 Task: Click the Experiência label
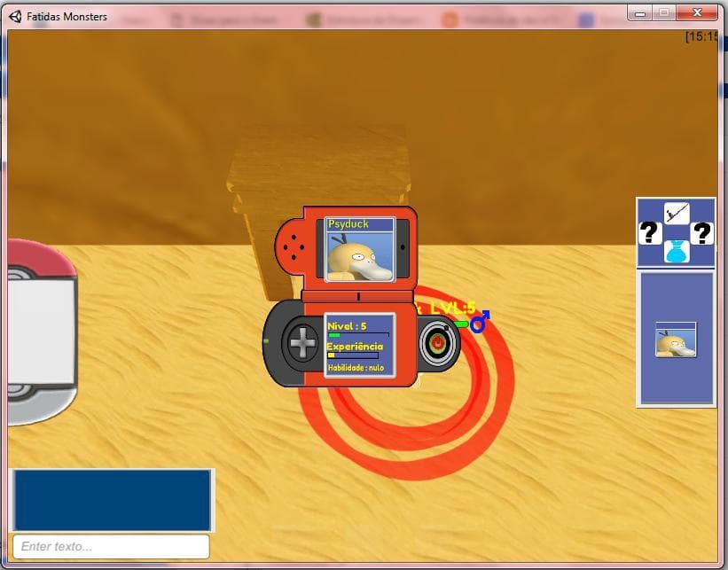click(x=355, y=347)
